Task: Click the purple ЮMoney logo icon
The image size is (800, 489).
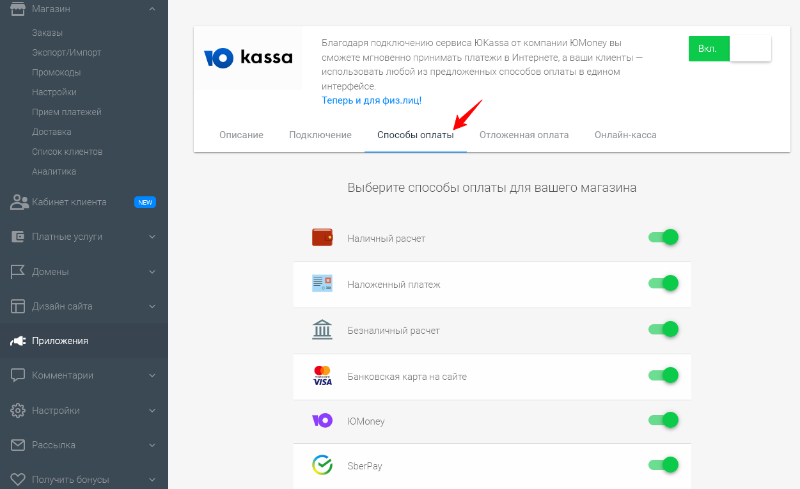Action: tap(322, 421)
